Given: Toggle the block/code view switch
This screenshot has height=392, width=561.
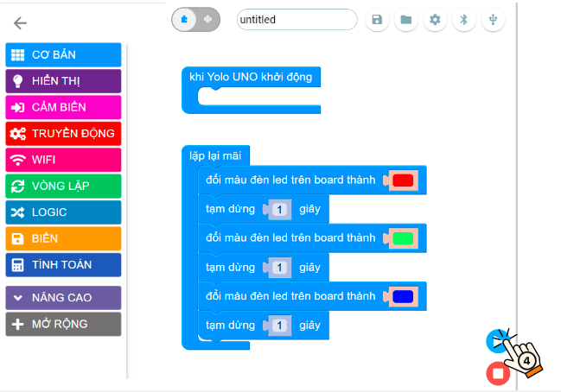Looking at the screenshot, I should coord(197,20).
